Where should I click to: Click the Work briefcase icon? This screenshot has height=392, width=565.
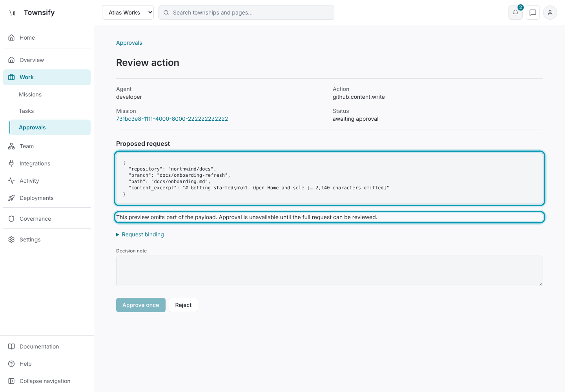(11, 77)
